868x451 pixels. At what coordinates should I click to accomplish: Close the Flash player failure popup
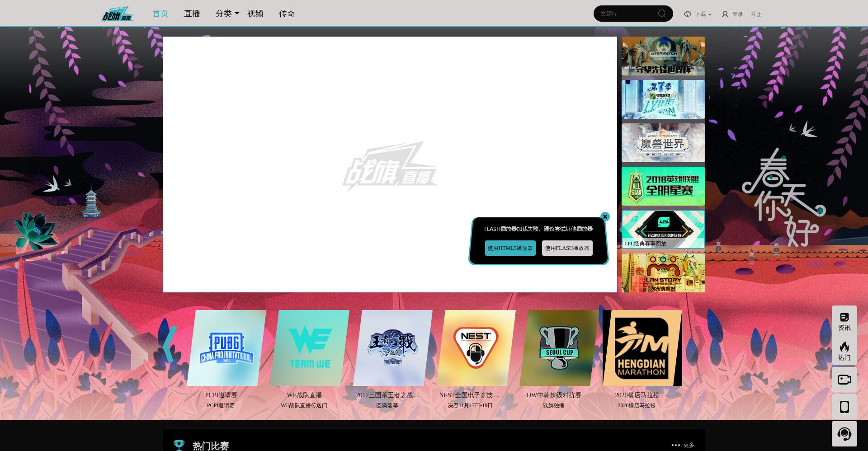coord(605,216)
